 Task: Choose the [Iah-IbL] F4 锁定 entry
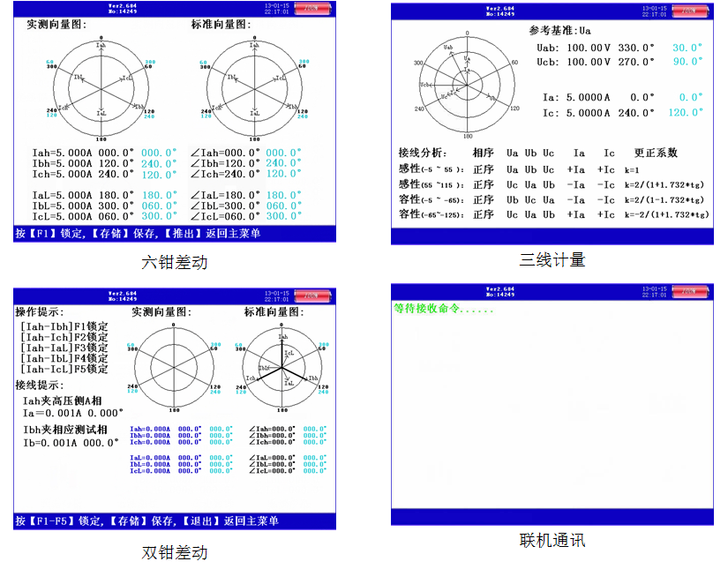pyautogui.click(x=64, y=358)
